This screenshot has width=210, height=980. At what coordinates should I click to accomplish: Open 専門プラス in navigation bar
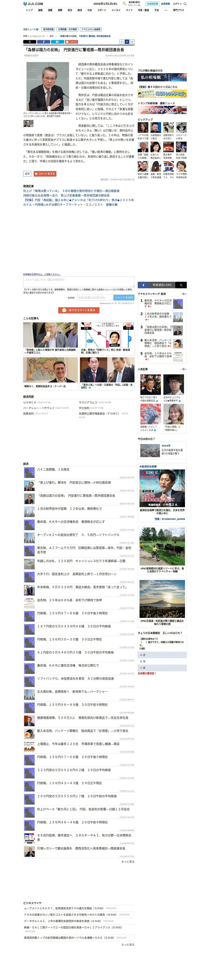(178, 10)
